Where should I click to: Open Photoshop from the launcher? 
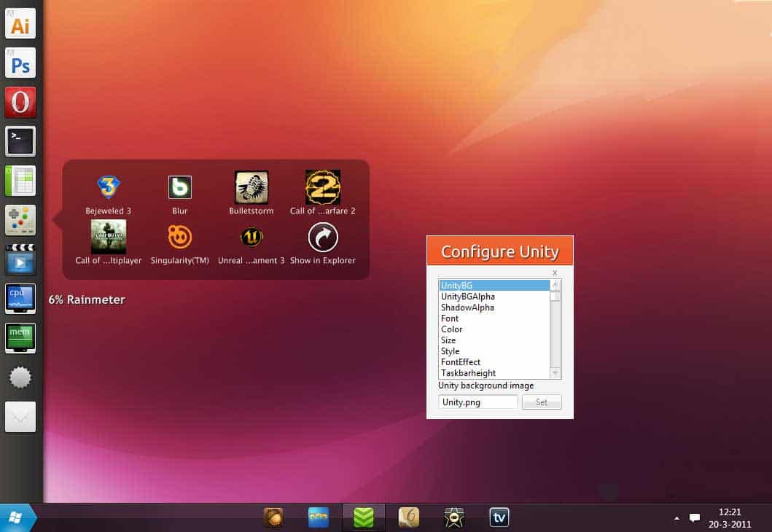click(20, 63)
